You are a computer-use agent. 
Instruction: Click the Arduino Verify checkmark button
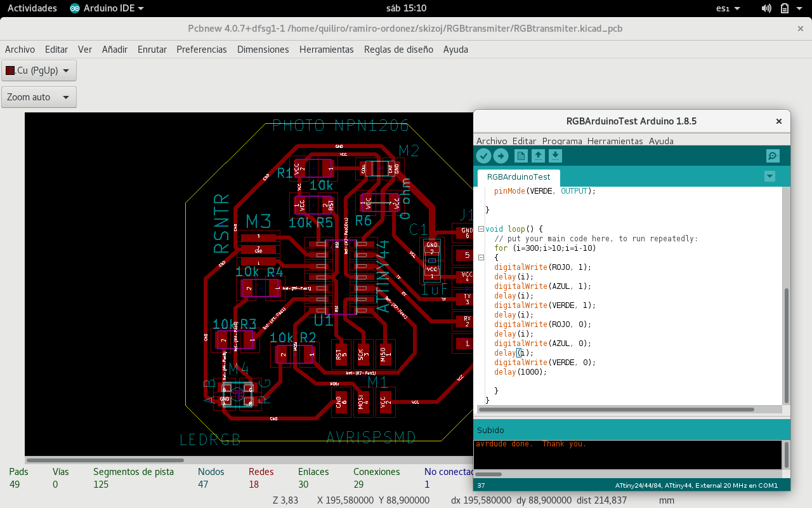(x=483, y=156)
